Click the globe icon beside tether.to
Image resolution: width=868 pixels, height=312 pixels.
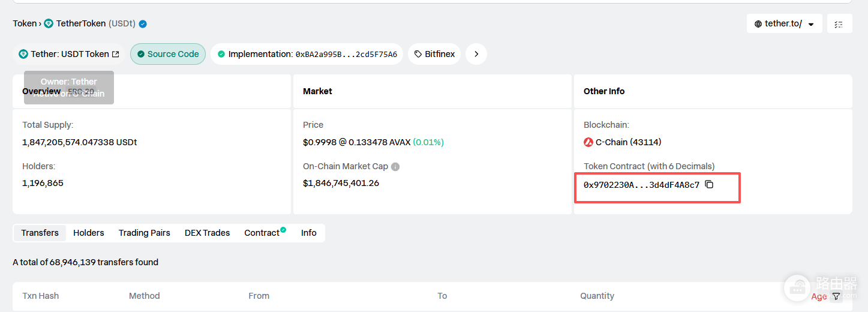tap(758, 24)
